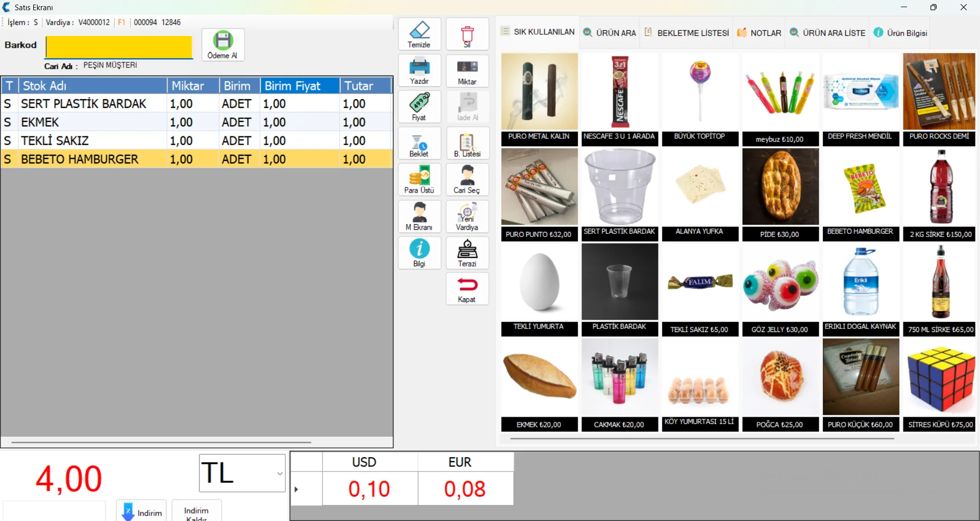Print receipt with Yazdır icon
Screen dimensions: 980x521
(419, 70)
